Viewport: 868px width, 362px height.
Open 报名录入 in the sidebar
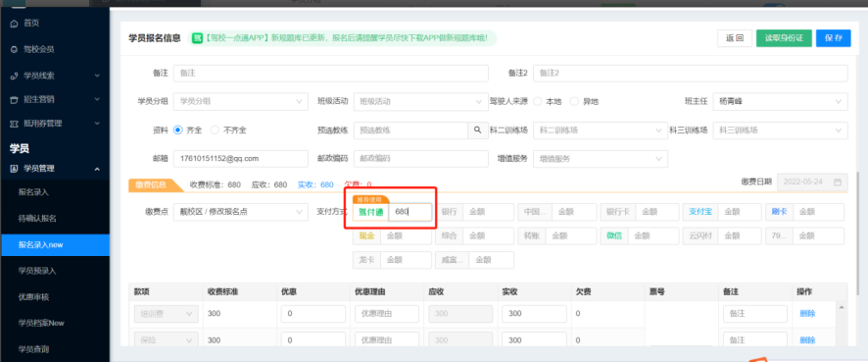[x=33, y=192]
